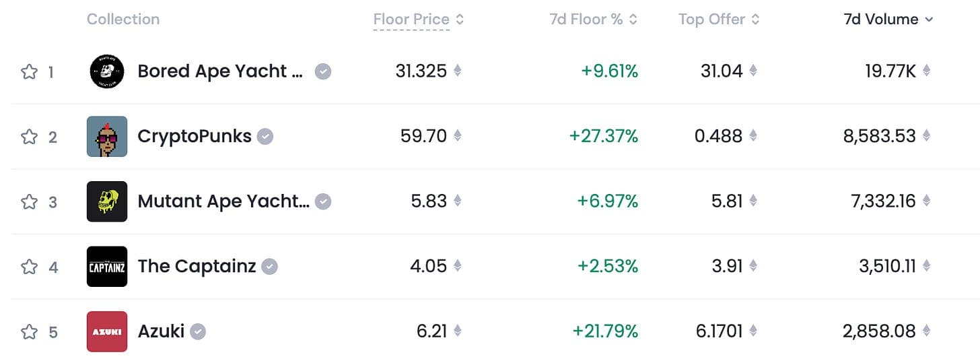The height and width of the screenshot is (361, 980).
Task: Click the ETH icon next to floor price 59.70
Action: [458, 136]
